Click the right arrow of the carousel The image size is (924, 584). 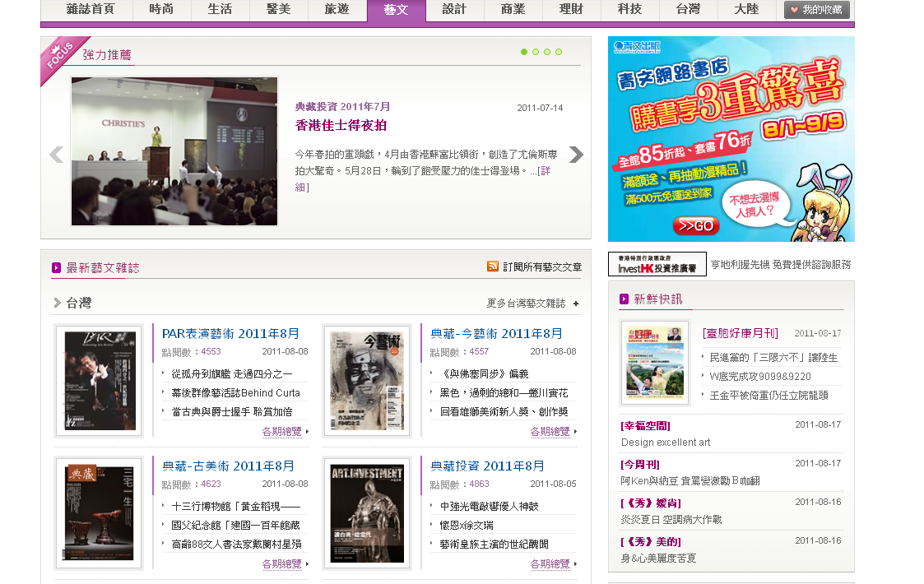point(576,155)
